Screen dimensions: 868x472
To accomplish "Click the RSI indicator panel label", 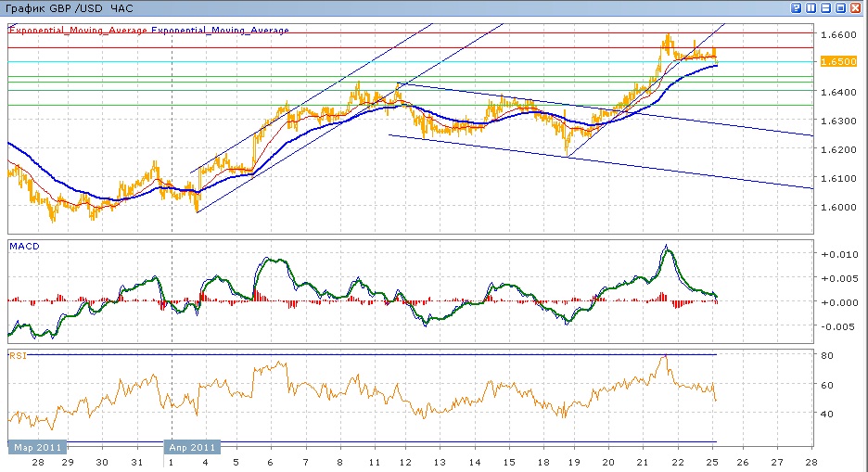I will coord(18,354).
